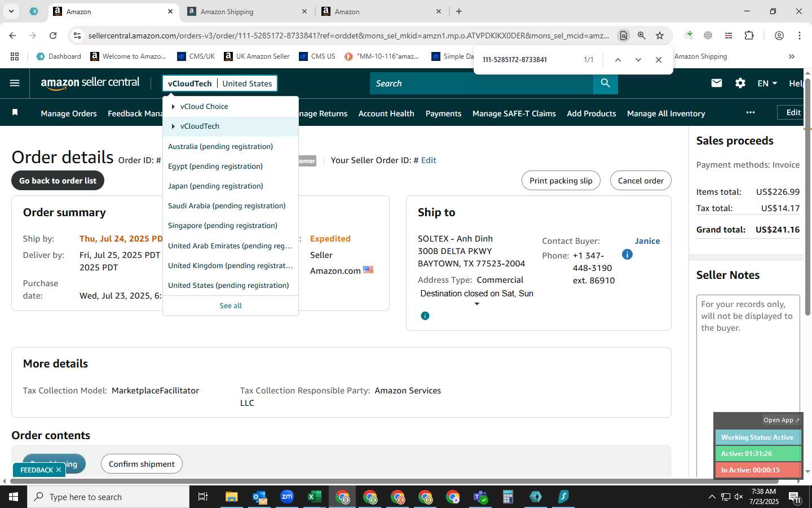Open the EN language dropdown
This screenshot has height=508, width=812.
[767, 83]
